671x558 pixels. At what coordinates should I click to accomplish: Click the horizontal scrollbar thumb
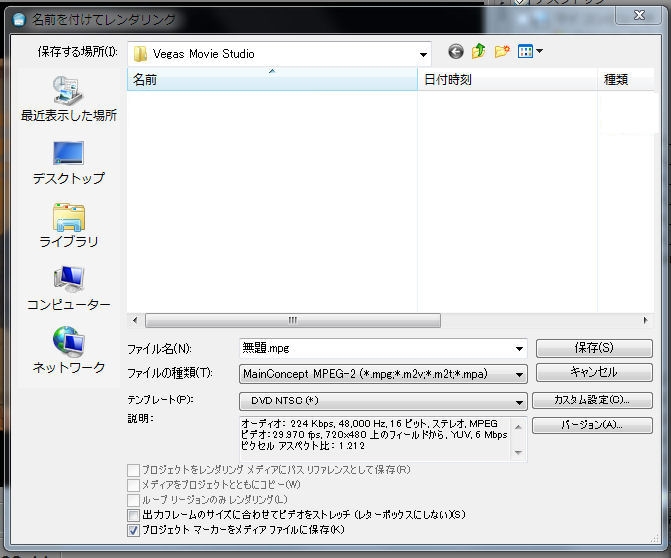(x=293, y=321)
